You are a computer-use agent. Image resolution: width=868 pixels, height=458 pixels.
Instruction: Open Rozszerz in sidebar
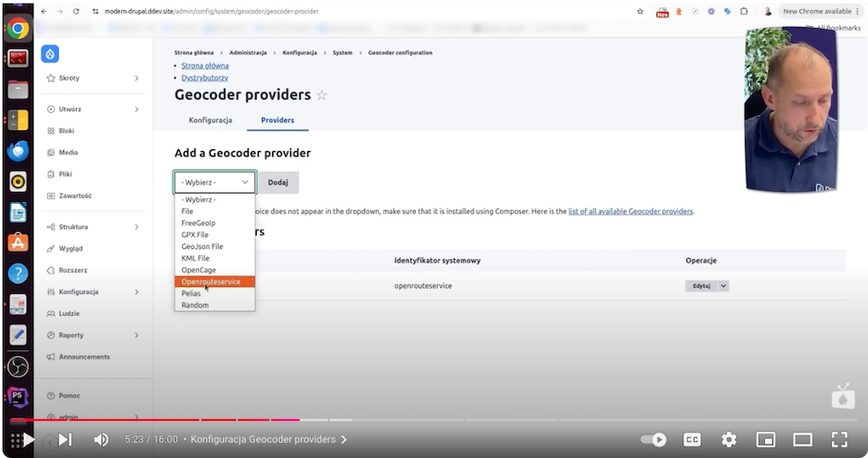click(x=72, y=270)
